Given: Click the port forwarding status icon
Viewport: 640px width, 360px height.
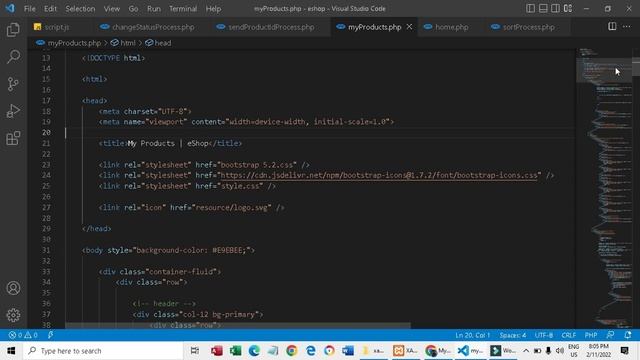Looking at the screenshot, I should pos(51,335).
